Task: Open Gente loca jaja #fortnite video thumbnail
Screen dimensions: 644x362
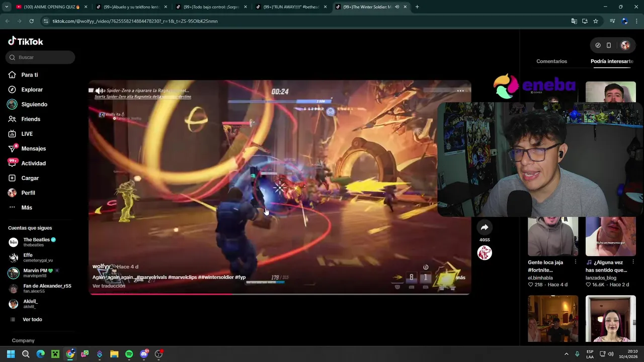Action: [x=553, y=236]
